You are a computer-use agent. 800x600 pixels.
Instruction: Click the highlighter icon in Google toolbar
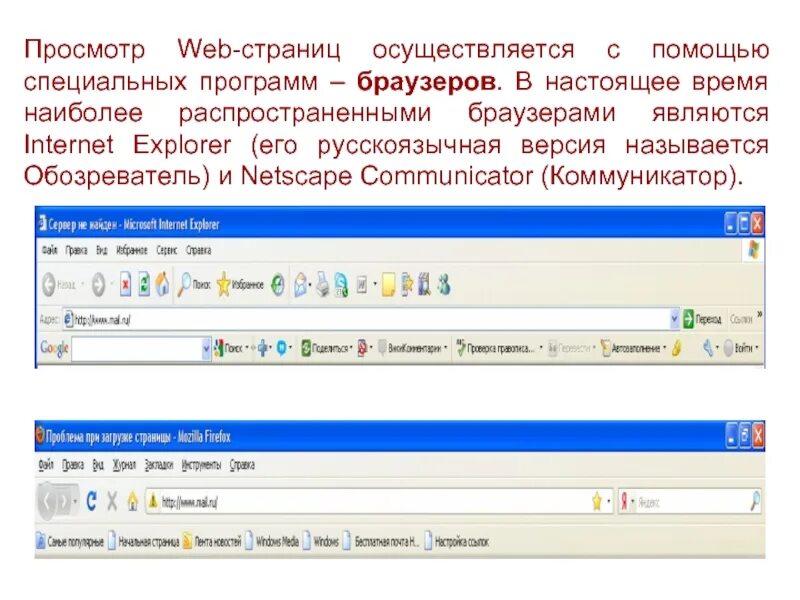click(677, 348)
